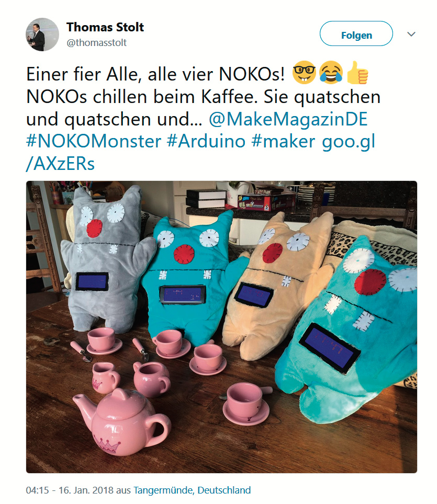Click the tears of joy emoji
Screen dimensions: 437x504
click(x=331, y=73)
